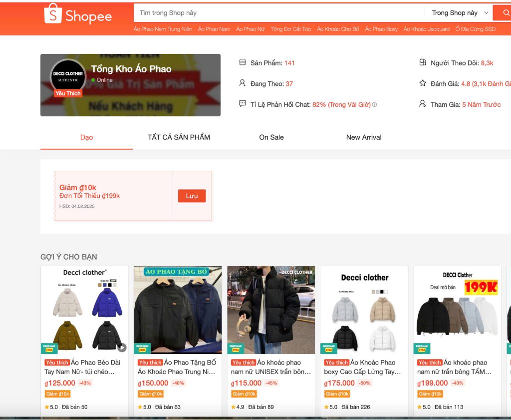This screenshot has height=420, width=511.
Task: Click the Áo Phao Boxy suggestion link
Action: point(381,29)
